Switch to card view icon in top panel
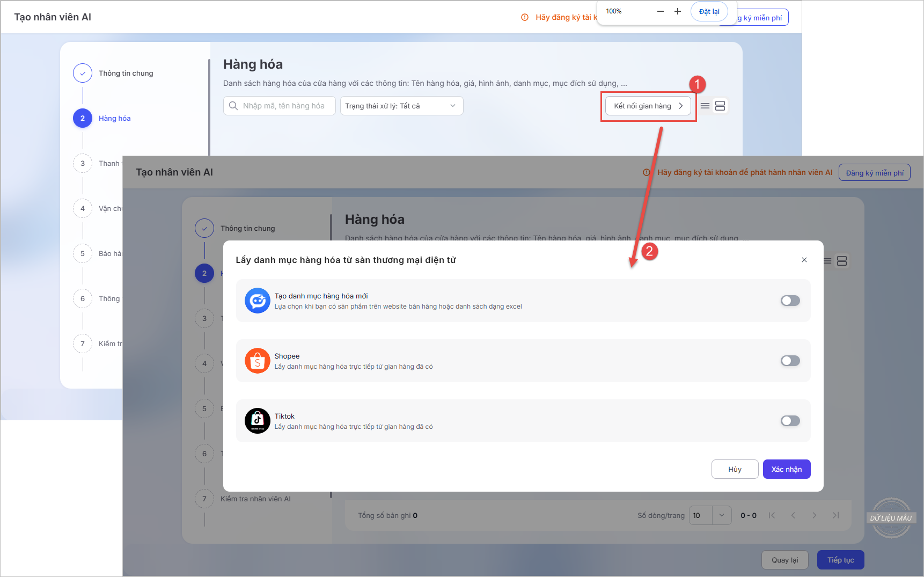 [720, 106]
